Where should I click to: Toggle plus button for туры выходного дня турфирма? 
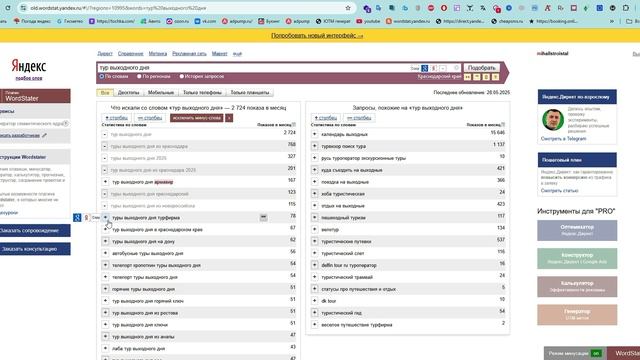pos(105,218)
